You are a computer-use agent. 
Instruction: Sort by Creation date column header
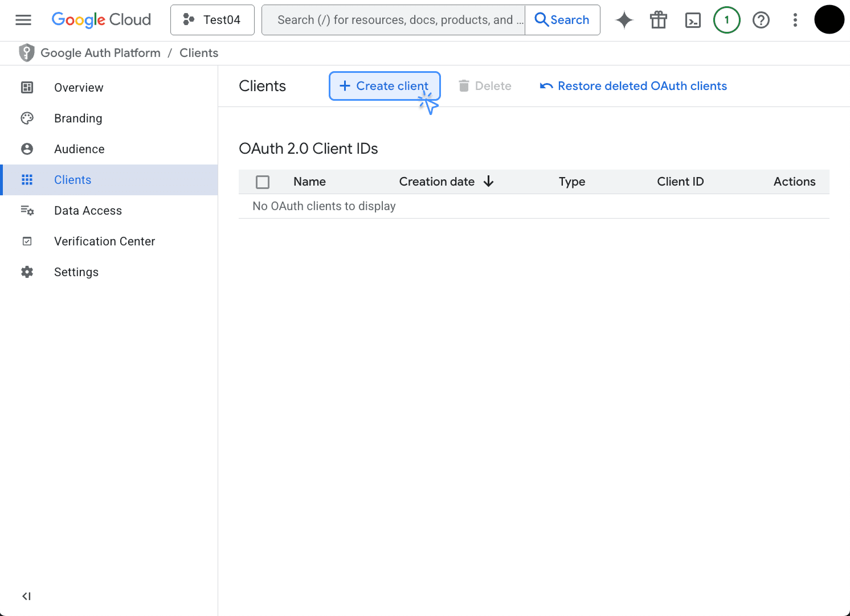click(x=436, y=181)
